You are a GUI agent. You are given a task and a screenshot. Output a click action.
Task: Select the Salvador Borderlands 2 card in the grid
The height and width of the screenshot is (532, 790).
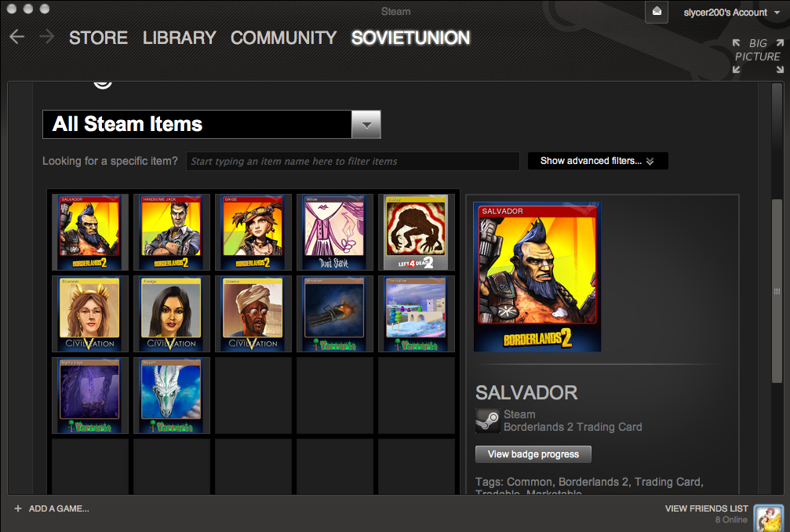(89, 232)
